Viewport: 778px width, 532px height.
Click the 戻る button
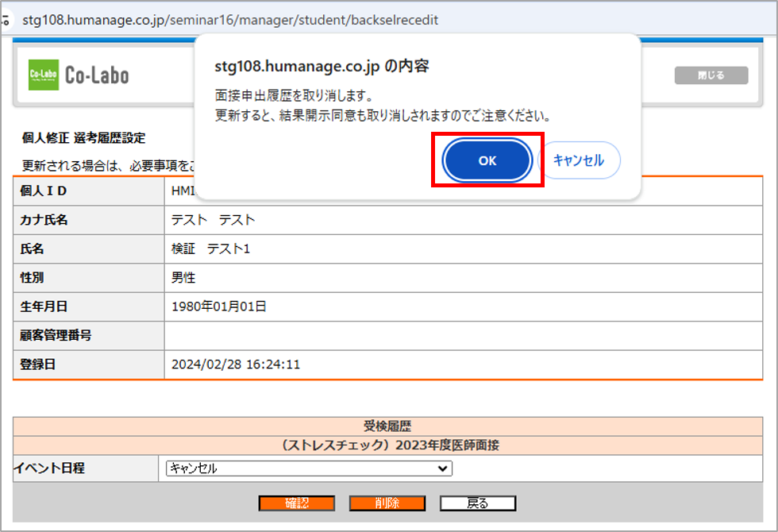(478, 503)
